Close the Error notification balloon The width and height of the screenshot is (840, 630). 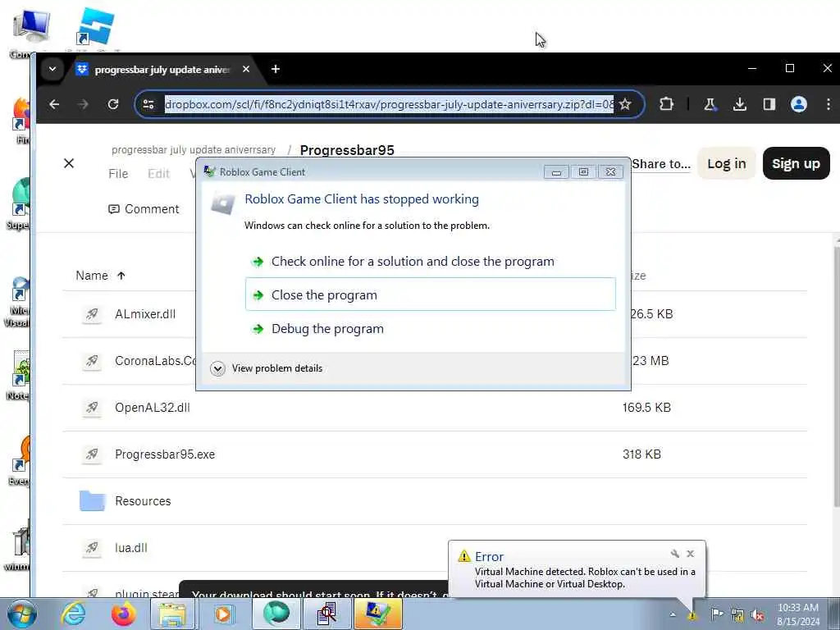pos(690,554)
